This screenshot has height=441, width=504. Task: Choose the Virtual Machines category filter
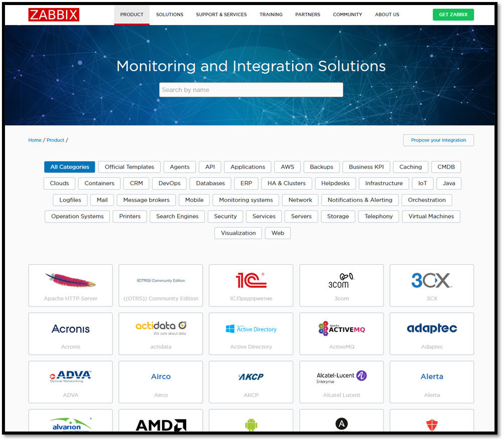point(431,216)
